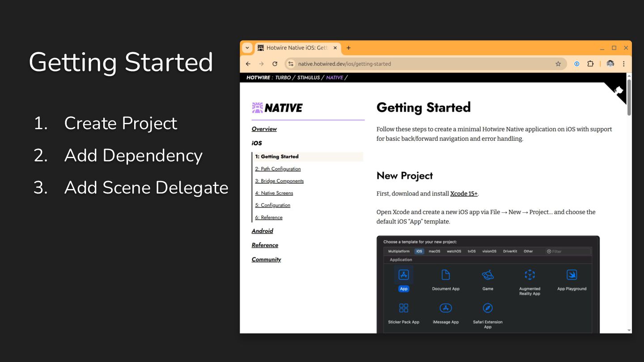This screenshot has width=644, height=362.
Task: Switch to tvOS tab in template chooser
Action: [472, 251]
